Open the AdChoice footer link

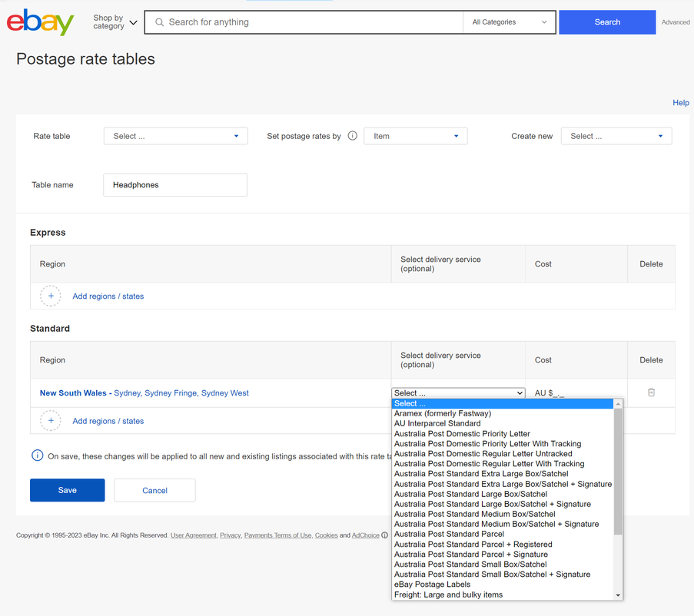point(366,535)
